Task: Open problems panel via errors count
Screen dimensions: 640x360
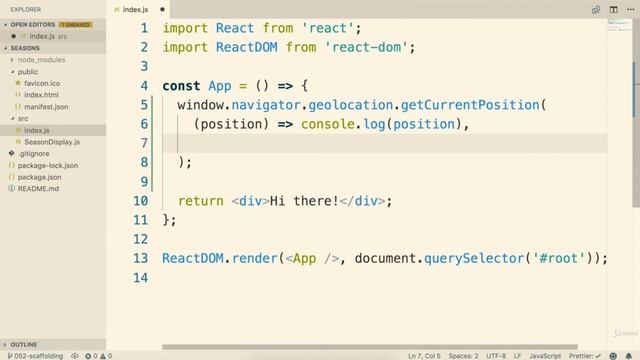Action: (x=98, y=356)
